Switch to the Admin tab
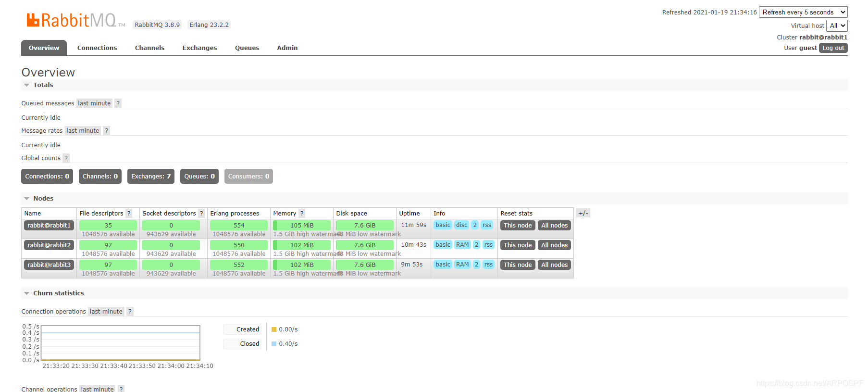This screenshot has height=392, width=868. (287, 48)
